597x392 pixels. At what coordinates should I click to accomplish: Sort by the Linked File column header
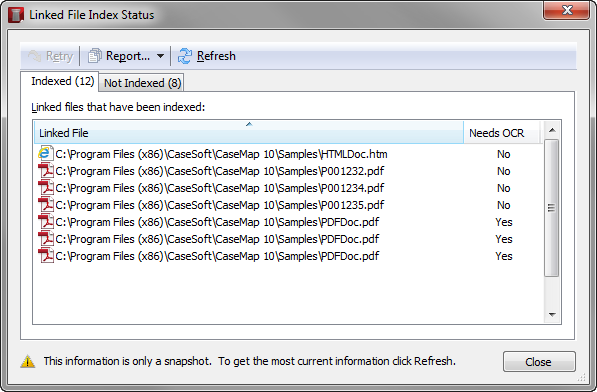click(x=249, y=132)
